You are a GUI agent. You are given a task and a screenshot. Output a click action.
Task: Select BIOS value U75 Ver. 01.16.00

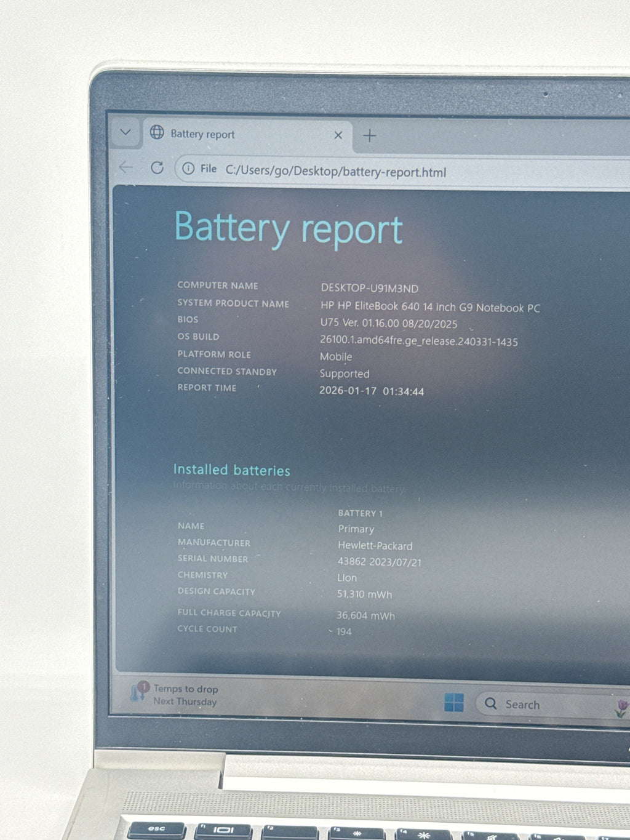(x=389, y=323)
